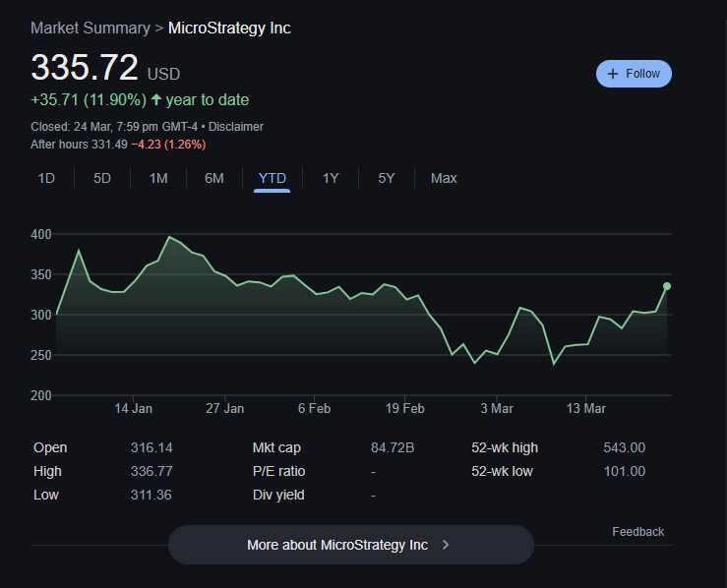Click the P/E ratio label

[x=278, y=471]
